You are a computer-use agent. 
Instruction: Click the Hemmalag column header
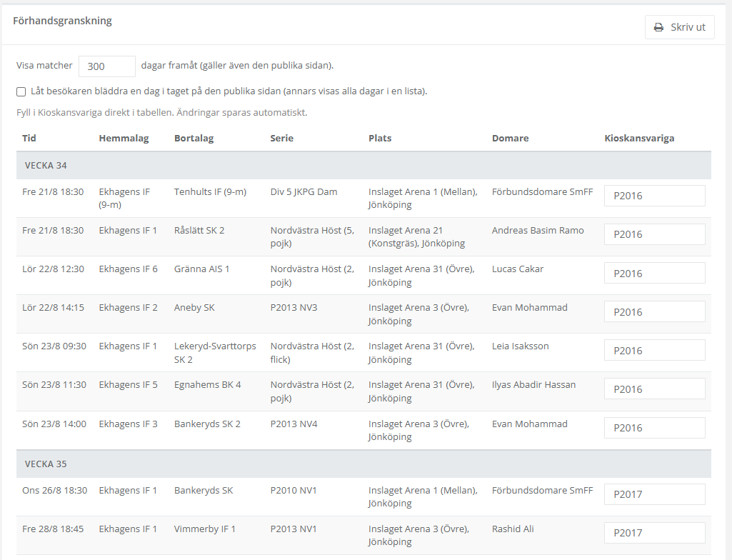124,139
